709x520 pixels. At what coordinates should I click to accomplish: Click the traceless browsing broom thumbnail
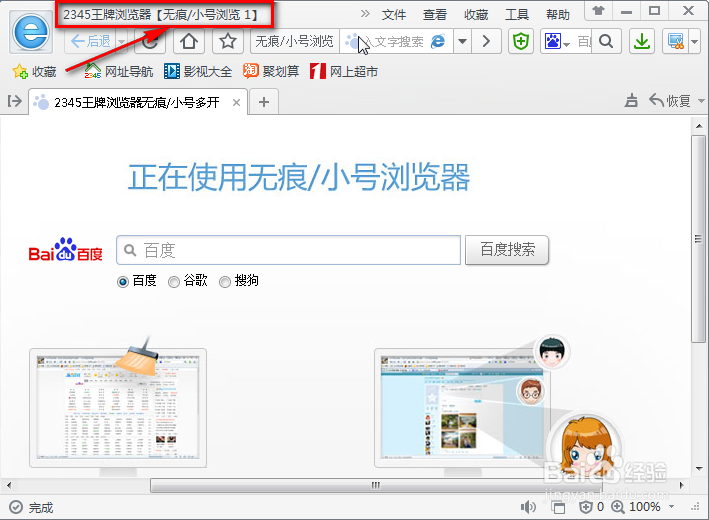coord(118,404)
